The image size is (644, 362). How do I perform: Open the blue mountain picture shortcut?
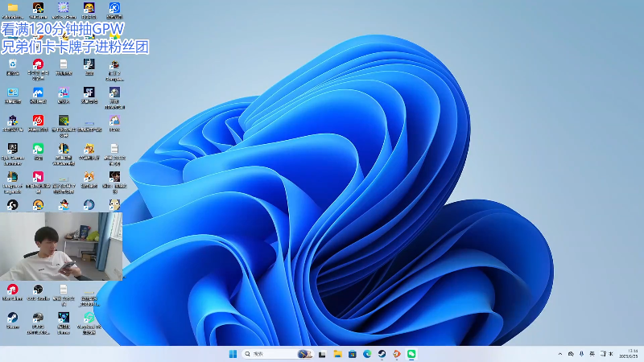pyautogui.click(x=38, y=92)
